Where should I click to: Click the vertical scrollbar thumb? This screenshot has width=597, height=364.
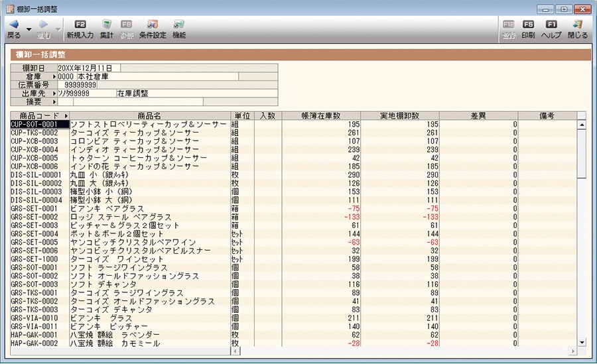coord(582,153)
